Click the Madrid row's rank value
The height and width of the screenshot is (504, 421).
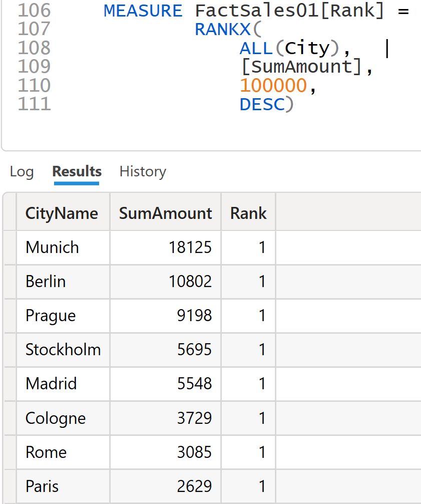(262, 384)
